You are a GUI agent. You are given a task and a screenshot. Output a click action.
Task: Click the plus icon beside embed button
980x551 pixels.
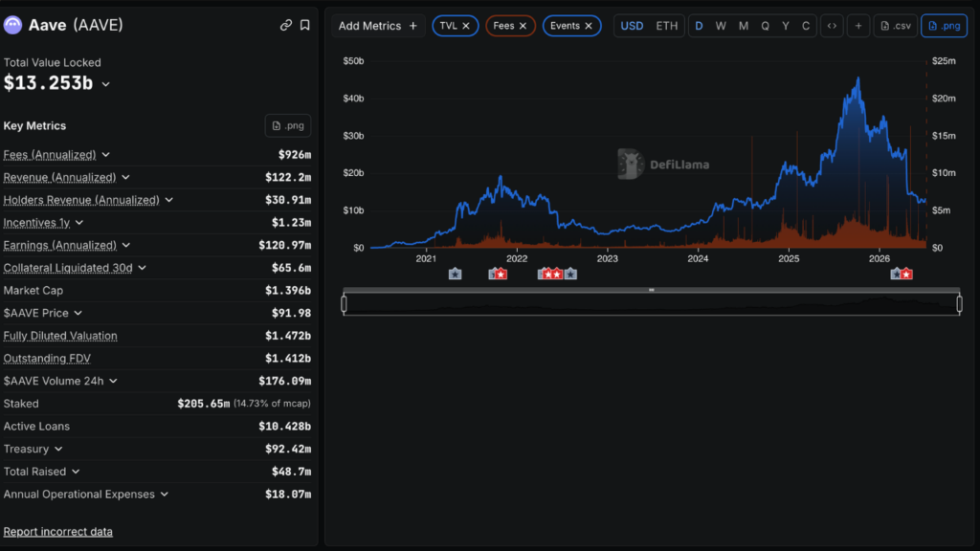click(x=858, y=26)
